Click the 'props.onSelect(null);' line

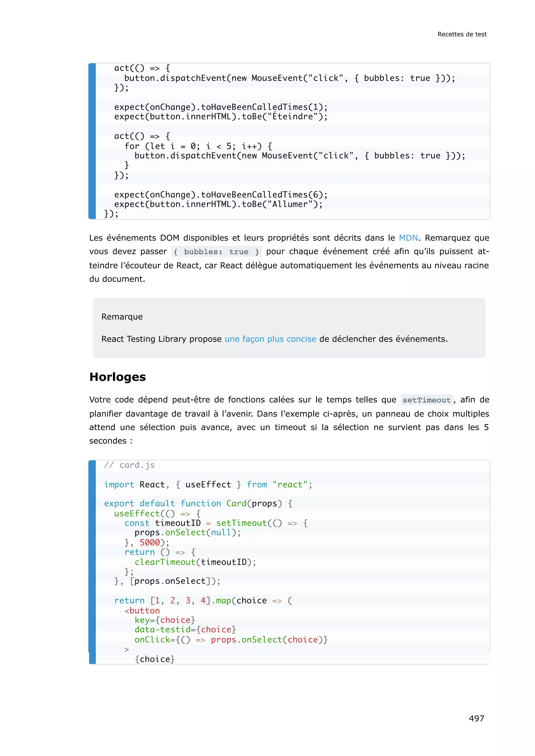pos(188,533)
